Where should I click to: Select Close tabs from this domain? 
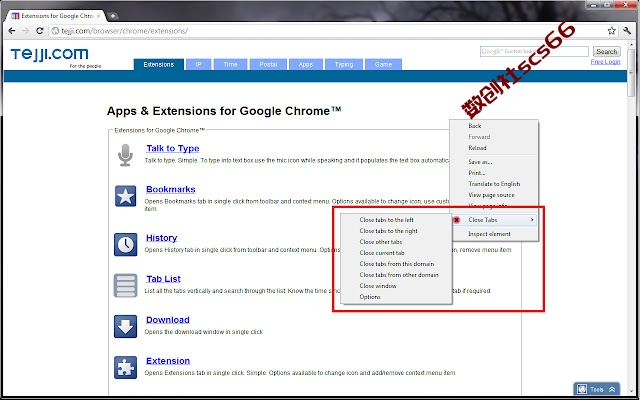point(396,264)
